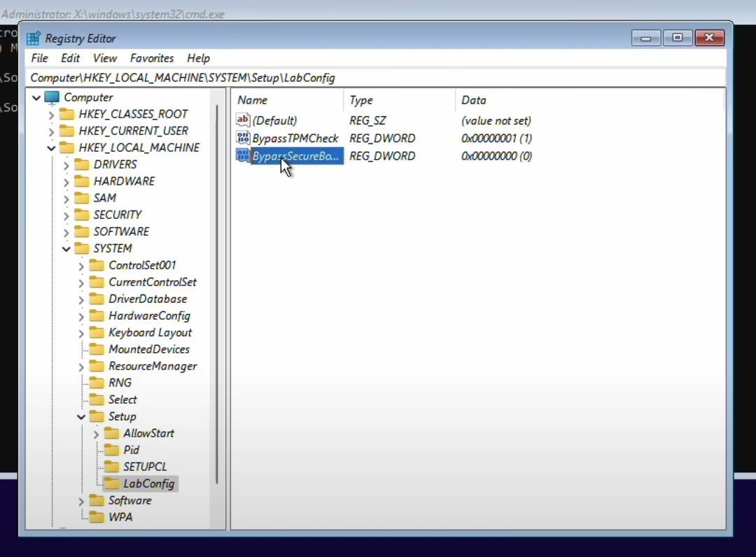The image size is (756, 557).
Task: Expand HKEY_CURRENT_USER chevron
Action: pos(51,131)
